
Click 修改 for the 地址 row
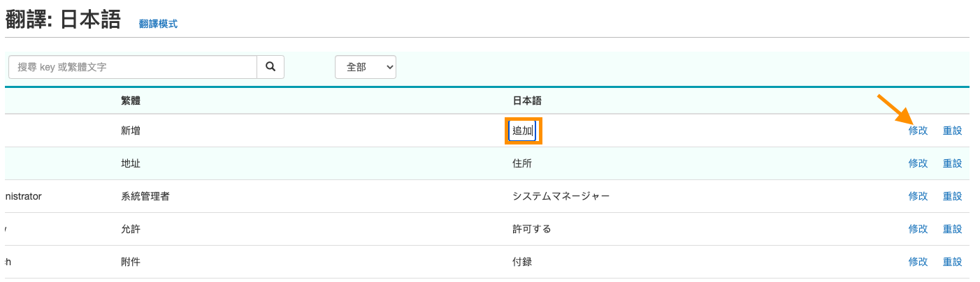918,163
